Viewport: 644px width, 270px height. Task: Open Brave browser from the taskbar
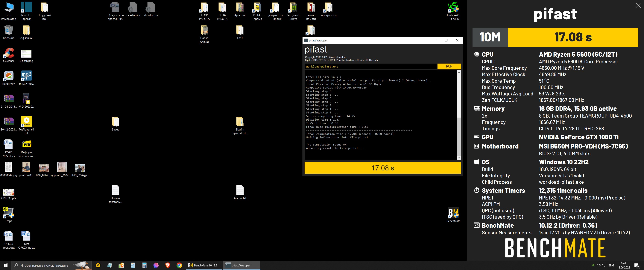(168, 265)
